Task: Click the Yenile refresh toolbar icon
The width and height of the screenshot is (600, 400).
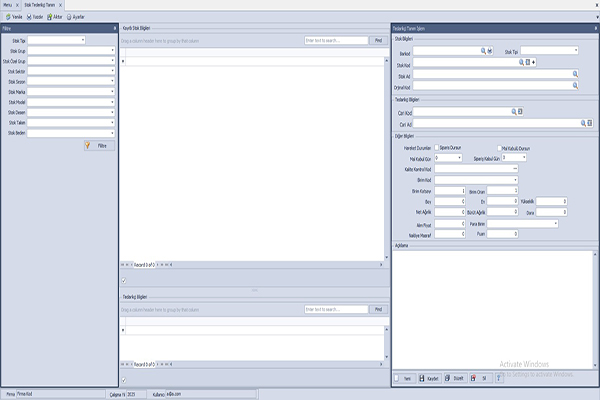Action: pos(14,17)
